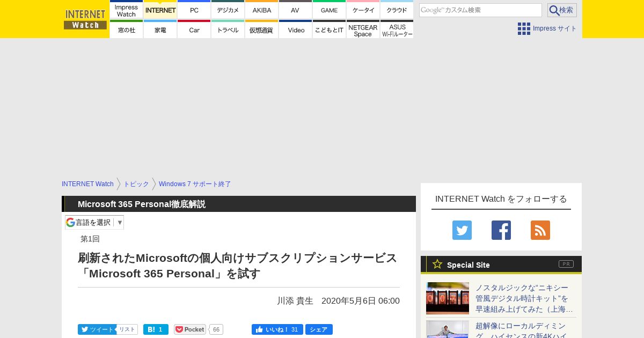Click the Hatena bookmark count 1

[161, 329]
